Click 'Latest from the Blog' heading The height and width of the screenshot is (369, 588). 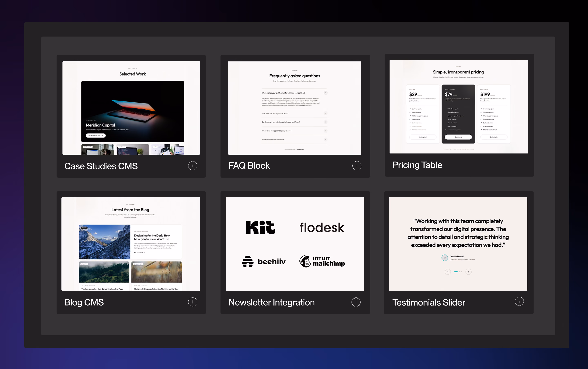(130, 210)
